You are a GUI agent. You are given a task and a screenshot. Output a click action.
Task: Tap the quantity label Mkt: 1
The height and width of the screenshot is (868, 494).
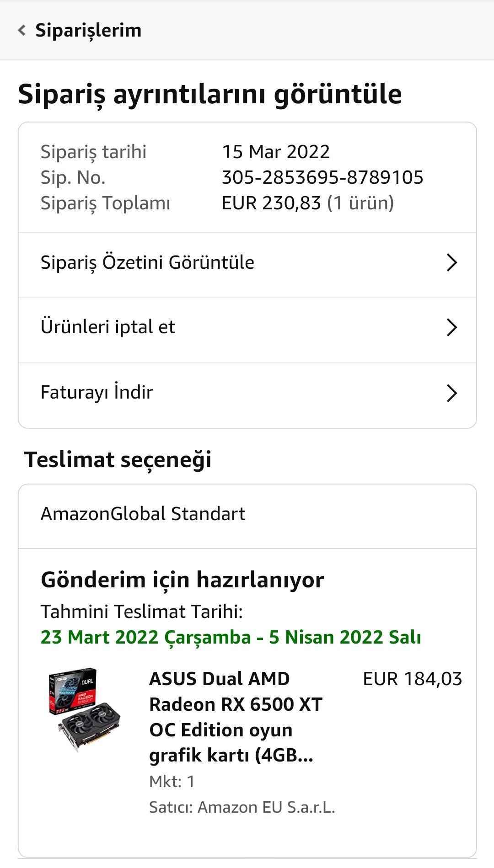[x=172, y=782]
